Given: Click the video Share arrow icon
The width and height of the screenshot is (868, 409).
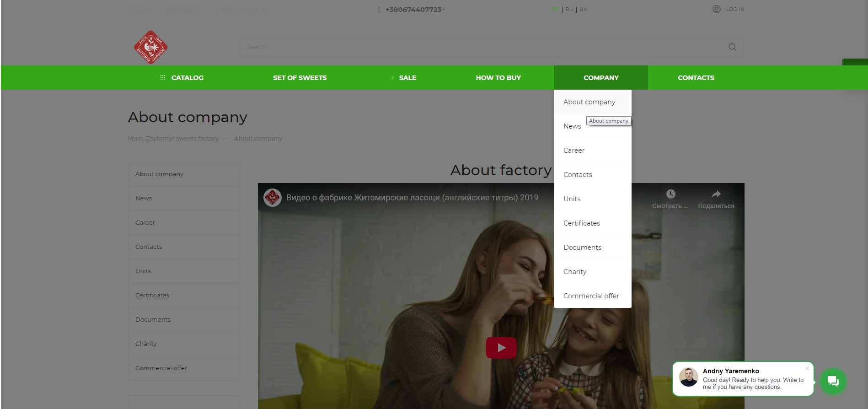Looking at the screenshot, I should 716,194.
